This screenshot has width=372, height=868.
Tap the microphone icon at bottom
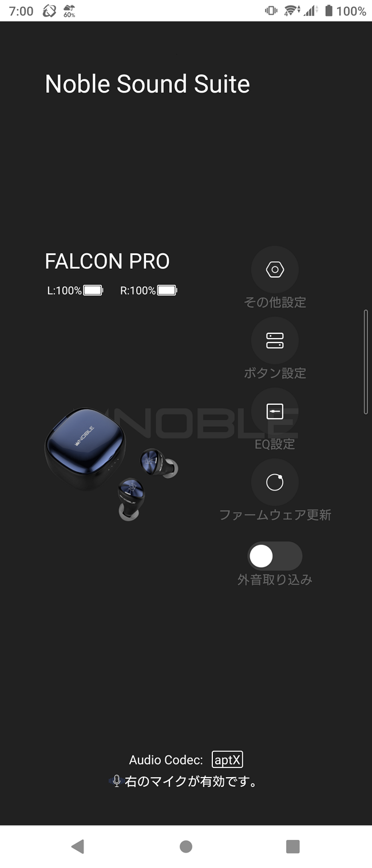click(117, 781)
